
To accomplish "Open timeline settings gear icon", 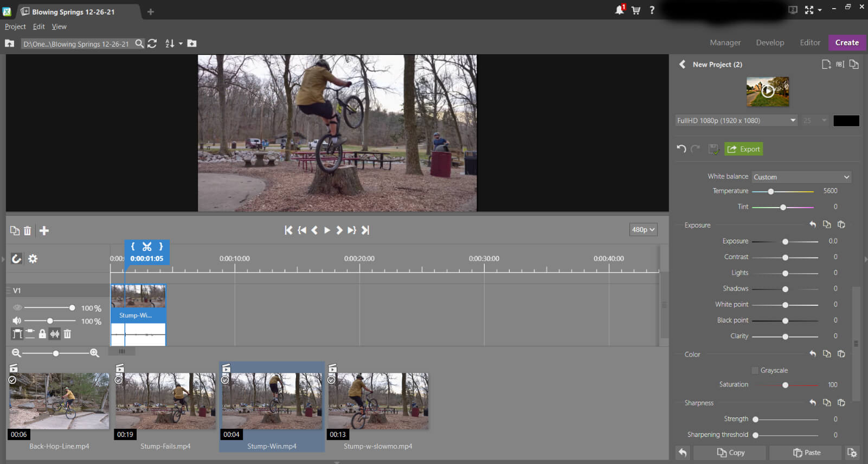I will coord(33,259).
